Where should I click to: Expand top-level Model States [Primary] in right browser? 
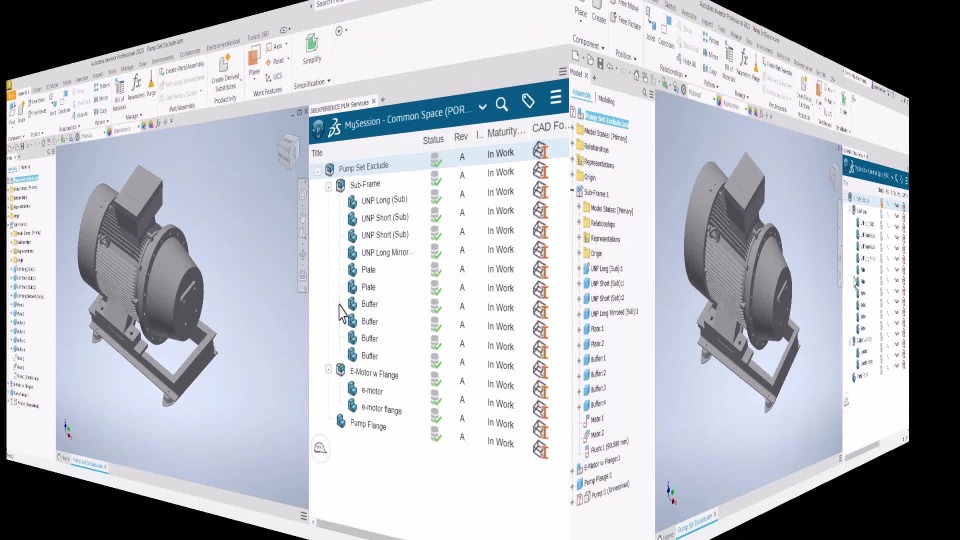click(x=574, y=129)
